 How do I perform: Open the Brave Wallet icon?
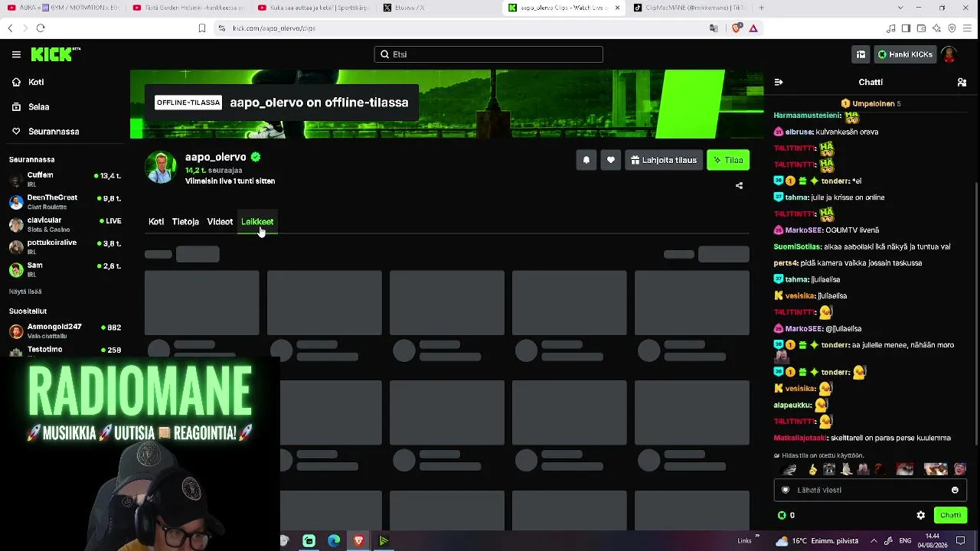[x=921, y=28]
